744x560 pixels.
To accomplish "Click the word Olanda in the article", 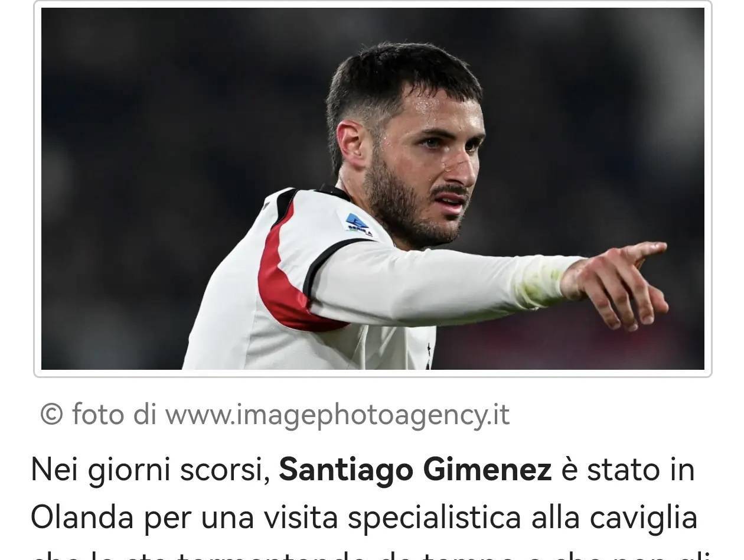I will pos(81,517).
